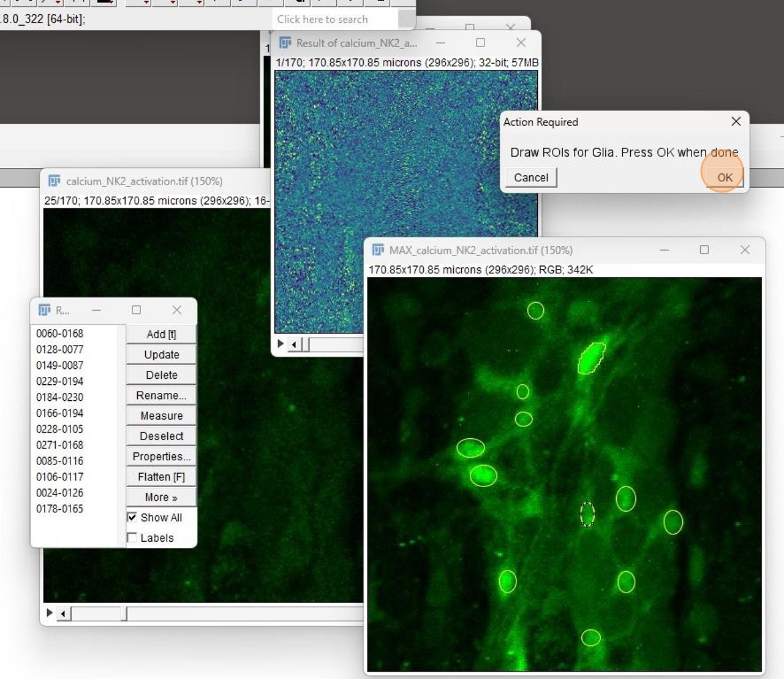Close the Action Required dialog with X
784x679 pixels.
click(736, 121)
